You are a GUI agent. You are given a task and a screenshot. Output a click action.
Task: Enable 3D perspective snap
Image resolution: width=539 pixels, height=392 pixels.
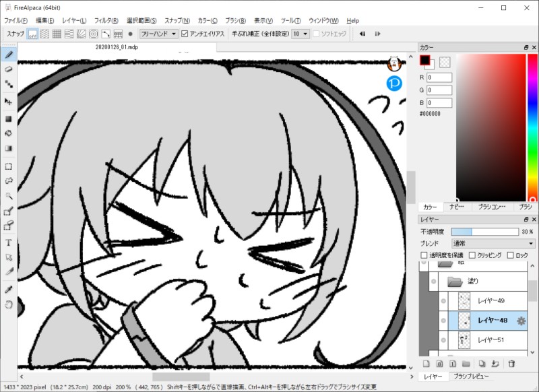point(118,34)
